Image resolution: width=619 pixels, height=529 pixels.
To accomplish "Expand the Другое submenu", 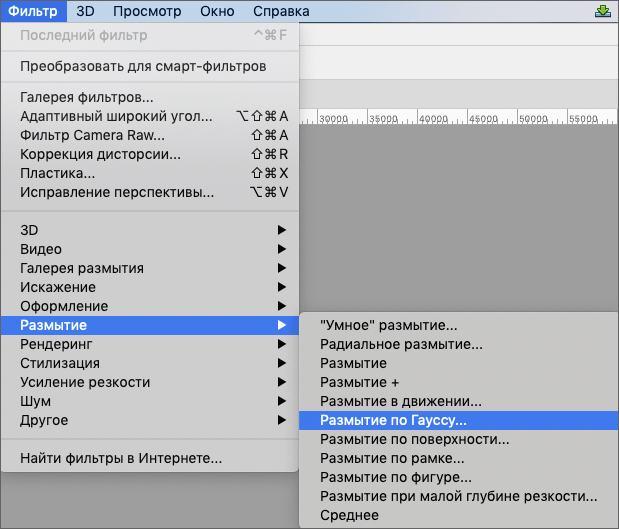I will tap(150, 420).
